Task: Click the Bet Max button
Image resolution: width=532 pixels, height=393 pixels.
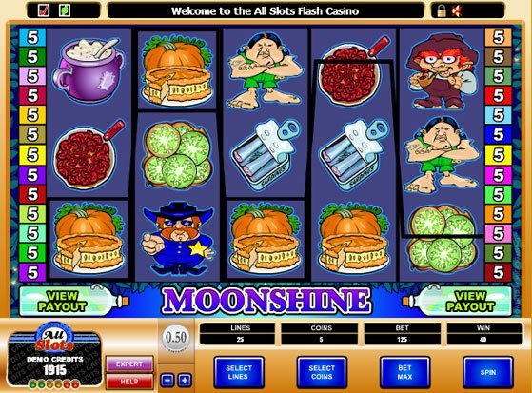Action: [404, 372]
